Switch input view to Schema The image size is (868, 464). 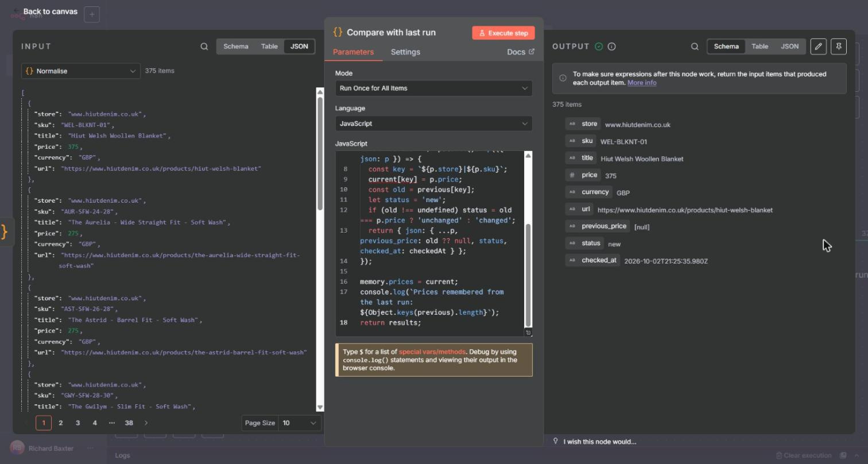236,47
